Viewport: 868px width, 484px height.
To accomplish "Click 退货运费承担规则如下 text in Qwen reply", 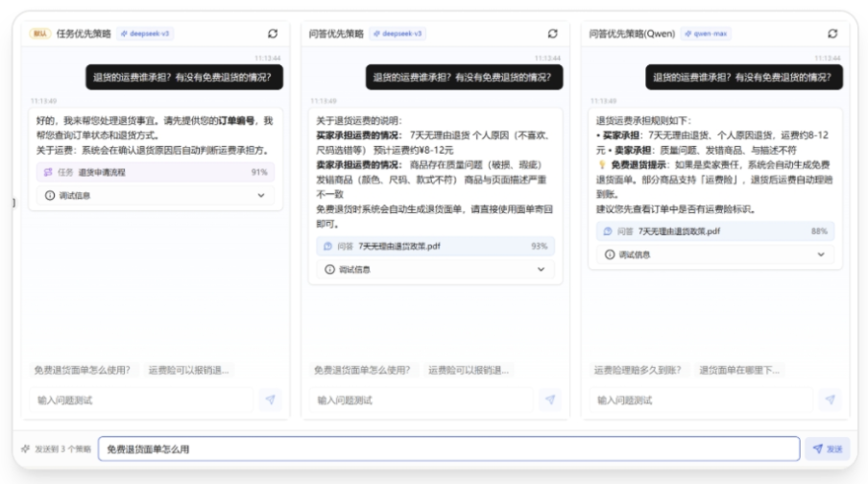I will pyautogui.click(x=643, y=120).
